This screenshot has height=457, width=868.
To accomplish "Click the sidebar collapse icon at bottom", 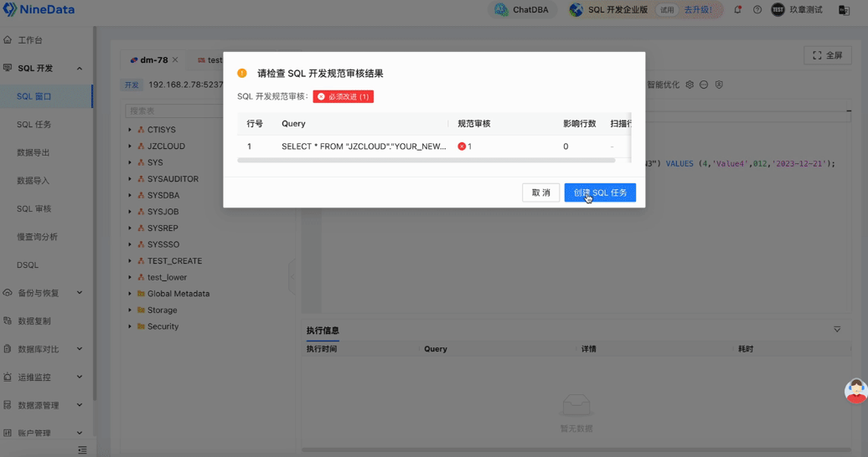I will point(82,450).
